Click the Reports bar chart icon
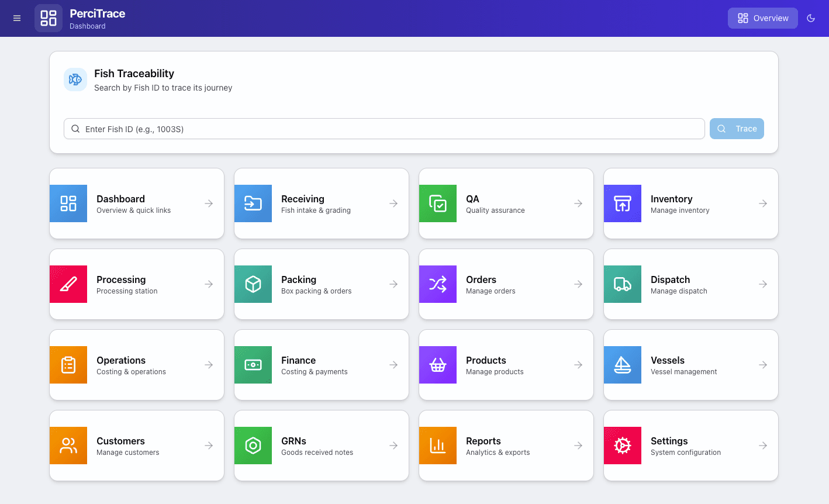This screenshot has width=829, height=504. 438,446
